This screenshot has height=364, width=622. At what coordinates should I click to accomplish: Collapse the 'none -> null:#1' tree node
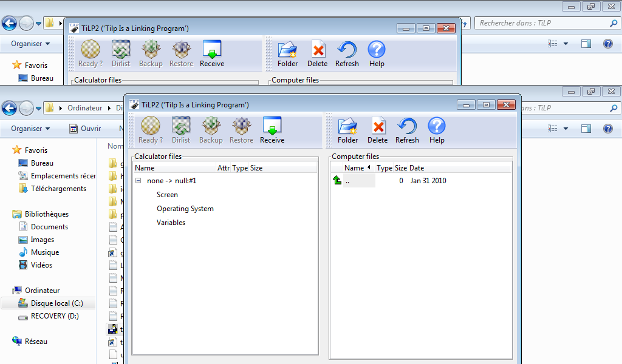click(x=138, y=181)
